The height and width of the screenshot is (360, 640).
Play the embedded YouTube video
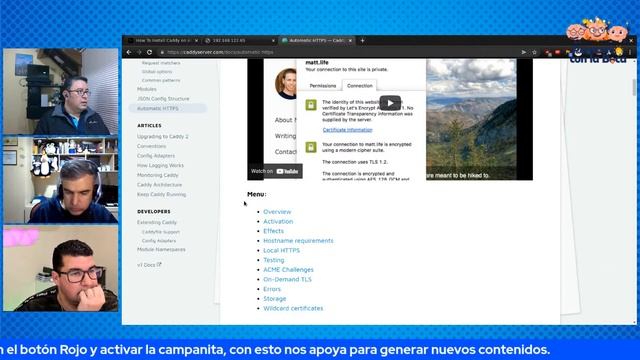390,103
